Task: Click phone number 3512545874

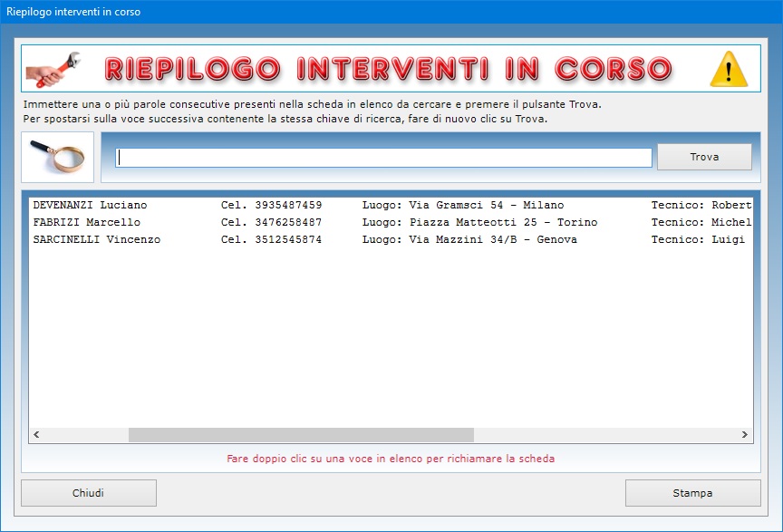Action: 288,239
